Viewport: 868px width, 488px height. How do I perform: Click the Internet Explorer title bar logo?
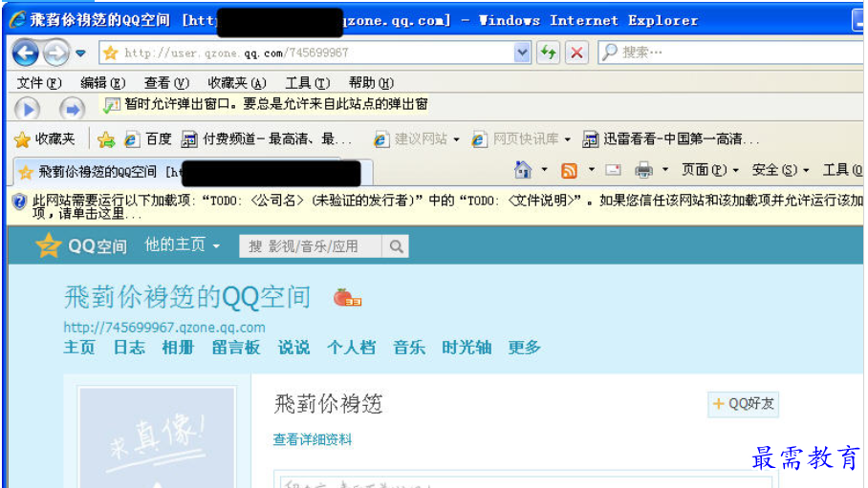click(18, 19)
